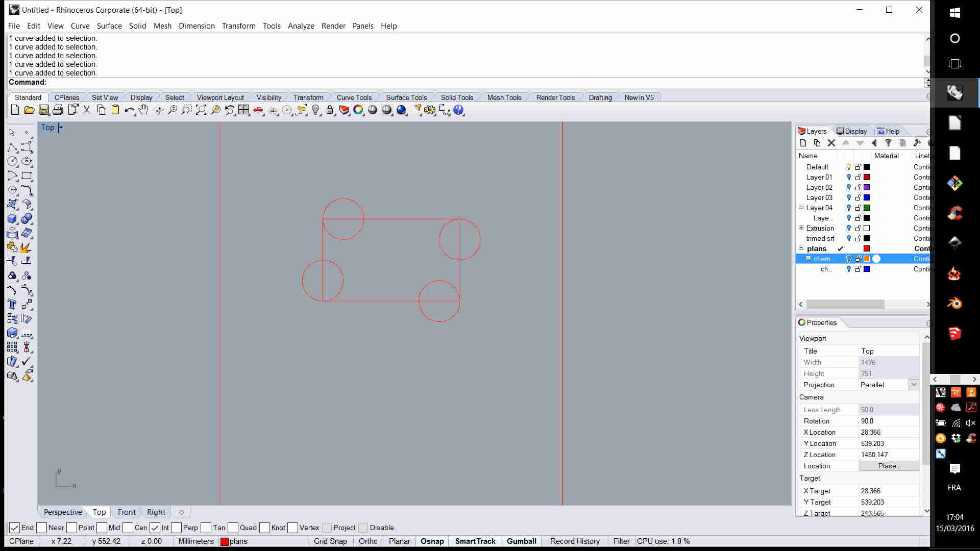Screen dimensions: 980x551
Task: Click the Undo arrow icon
Action: tap(129, 110)
